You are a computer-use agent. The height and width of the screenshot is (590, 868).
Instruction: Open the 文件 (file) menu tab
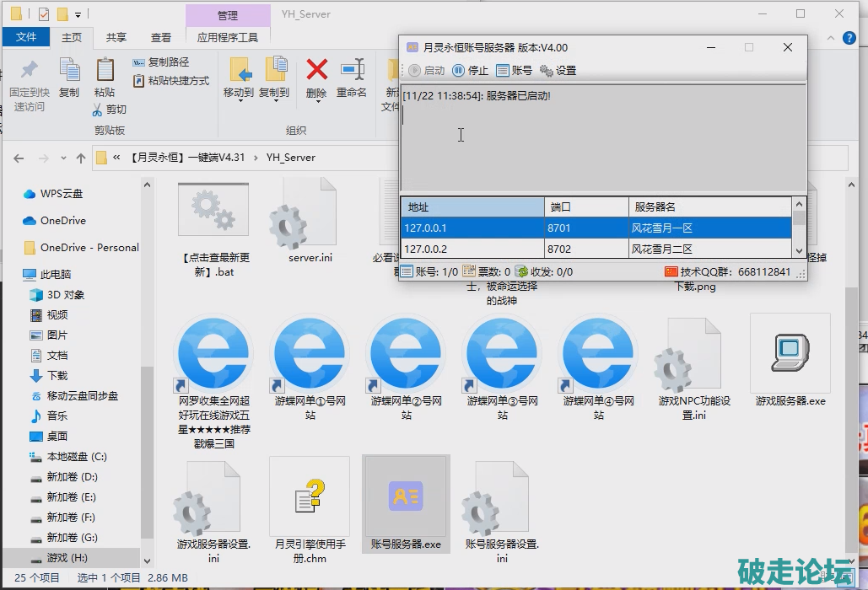[x=26, y=37]
